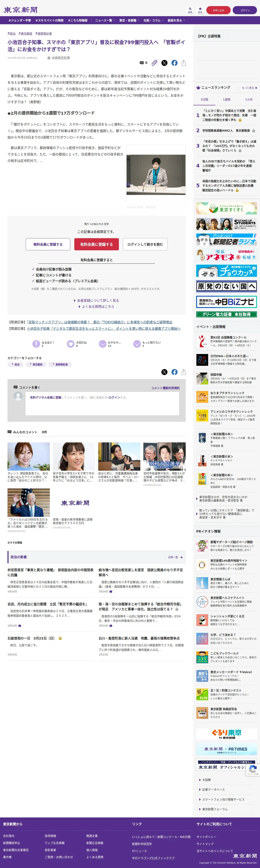Open the 新聞記者ラジオ Podcast banner
The height and width of the screenshot is (868, 260).
pyautogui.click(x=227, y=239)
